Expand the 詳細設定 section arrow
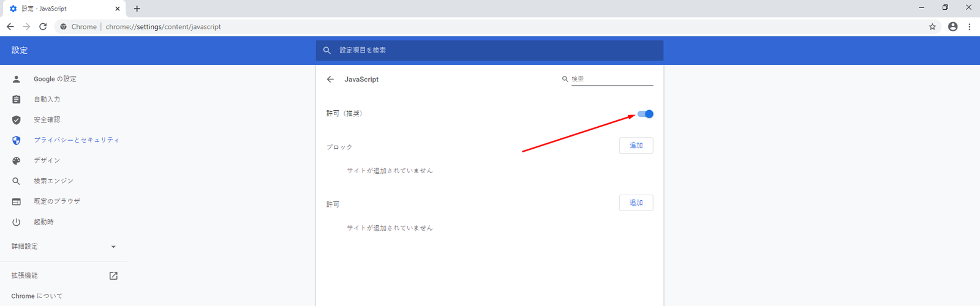This screenshot has height=306, width=980. tap(113, 247)
